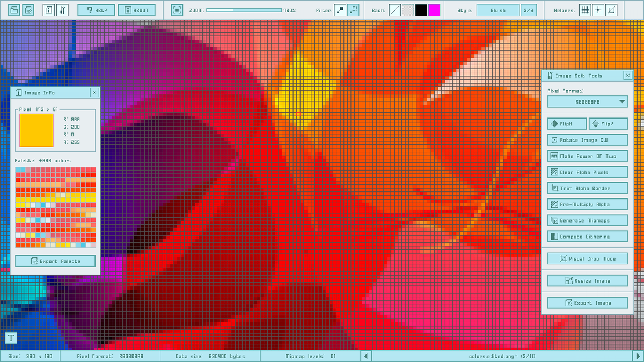
Task: Click the save file icon
Action: [x=13, y=9]
